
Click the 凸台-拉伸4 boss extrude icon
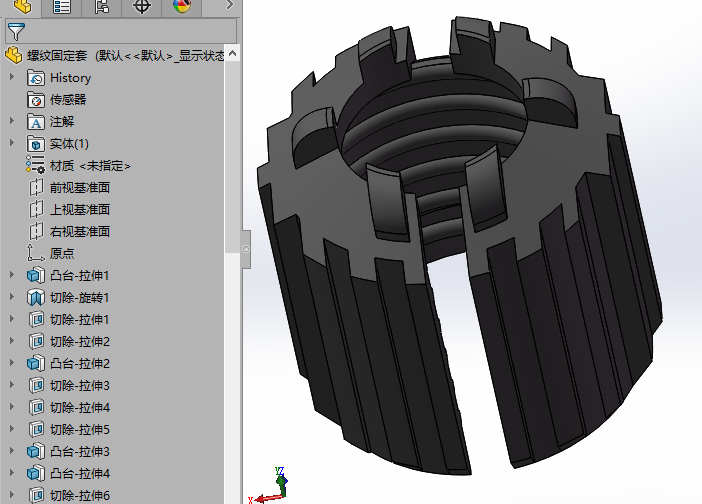click(x=36, y=473)
